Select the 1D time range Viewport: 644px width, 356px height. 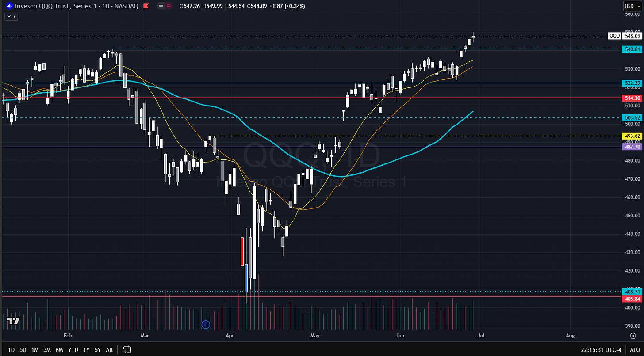[11, 350]
